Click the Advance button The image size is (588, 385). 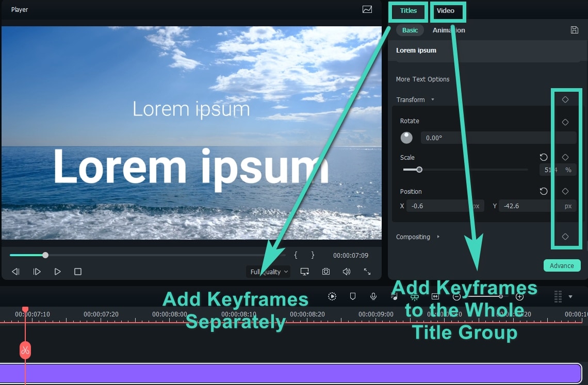[x=562, y=265]
